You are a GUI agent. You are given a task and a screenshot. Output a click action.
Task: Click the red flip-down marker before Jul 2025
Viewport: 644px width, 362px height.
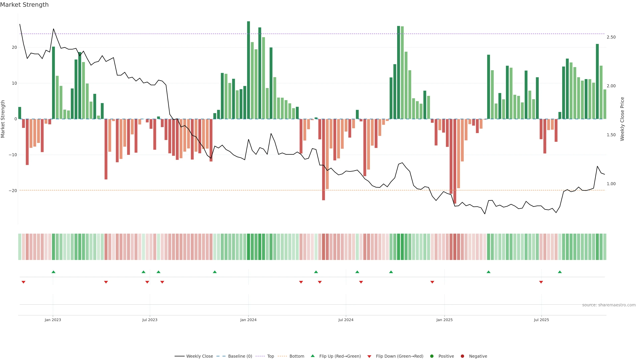coord(541,282)
